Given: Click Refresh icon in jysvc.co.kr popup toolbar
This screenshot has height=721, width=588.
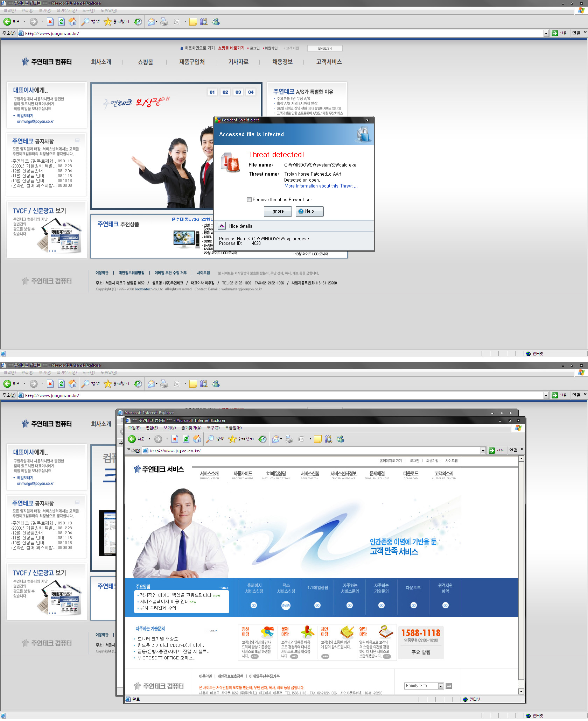Looking at the screenshot, I should [186, 439].
